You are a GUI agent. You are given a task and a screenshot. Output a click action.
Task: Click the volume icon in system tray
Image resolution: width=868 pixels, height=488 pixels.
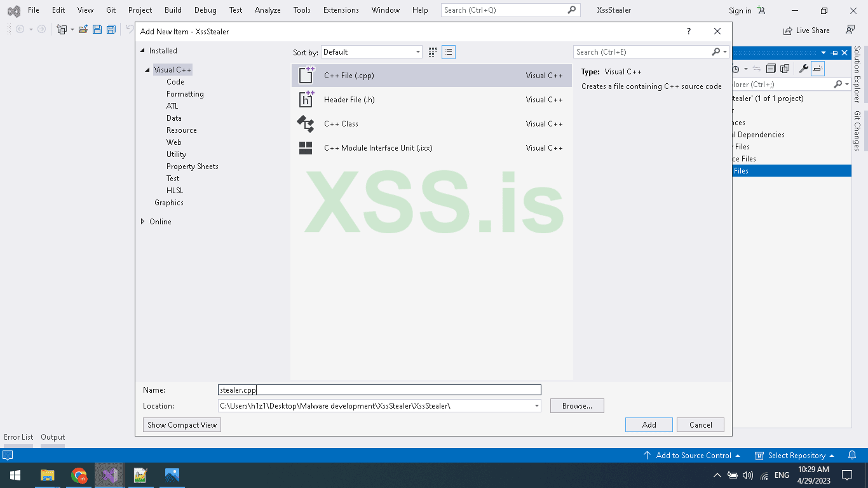pos(747,475)
